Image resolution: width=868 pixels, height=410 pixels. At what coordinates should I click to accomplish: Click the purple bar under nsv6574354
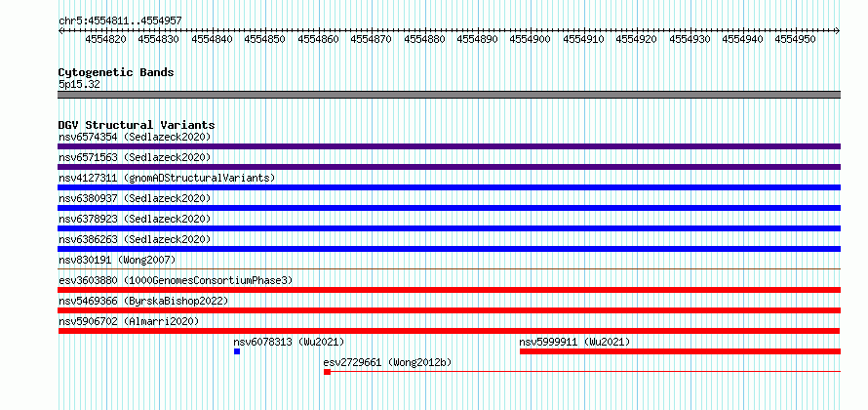[x=449, y=146]
